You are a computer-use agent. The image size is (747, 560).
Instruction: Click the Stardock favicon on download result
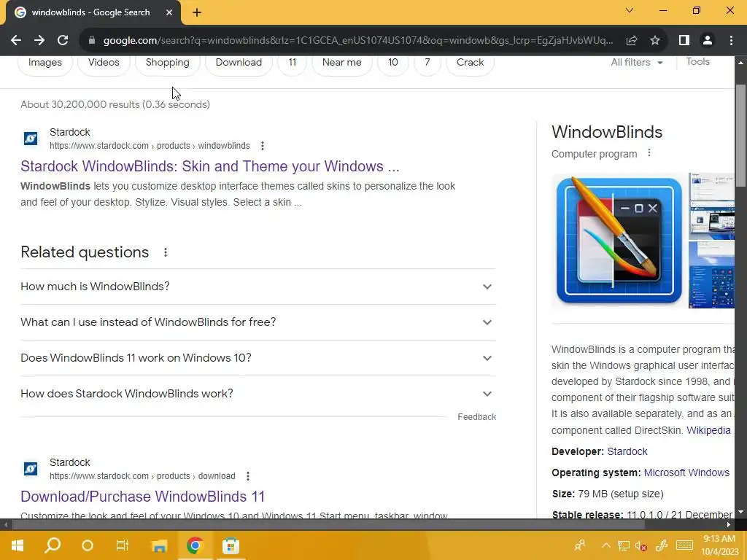[31, 469]
